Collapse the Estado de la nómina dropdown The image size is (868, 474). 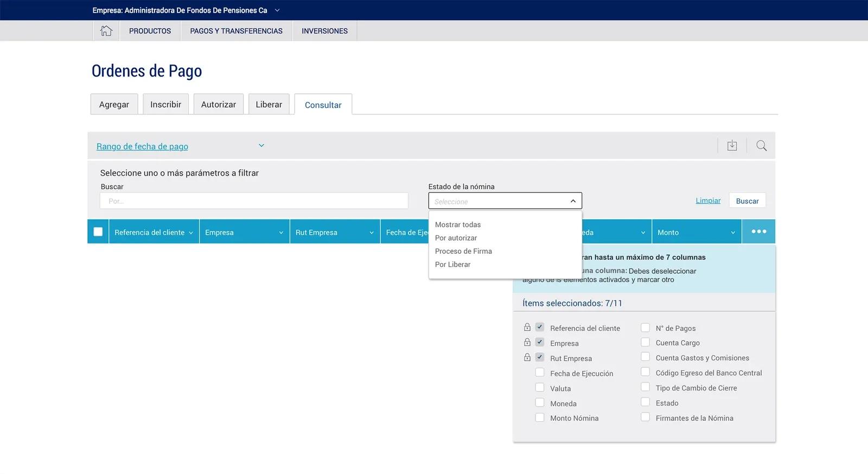click(x=573, y=201)
